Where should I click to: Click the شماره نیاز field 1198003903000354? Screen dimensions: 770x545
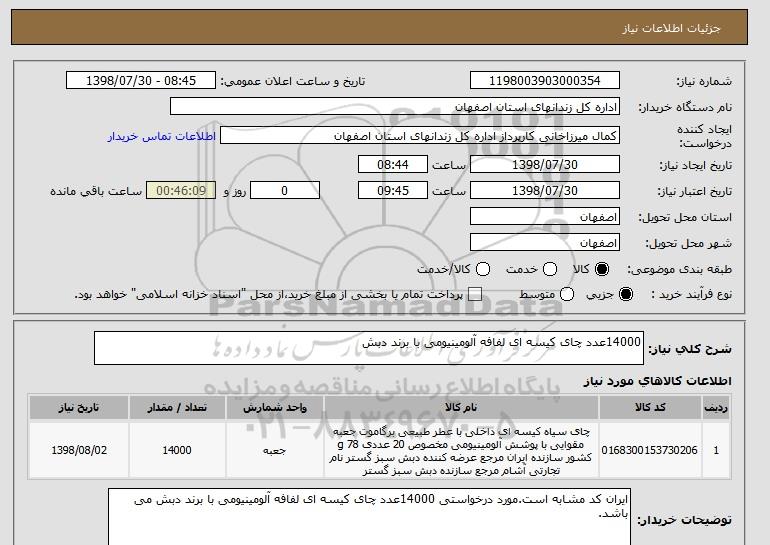point(545,81)
